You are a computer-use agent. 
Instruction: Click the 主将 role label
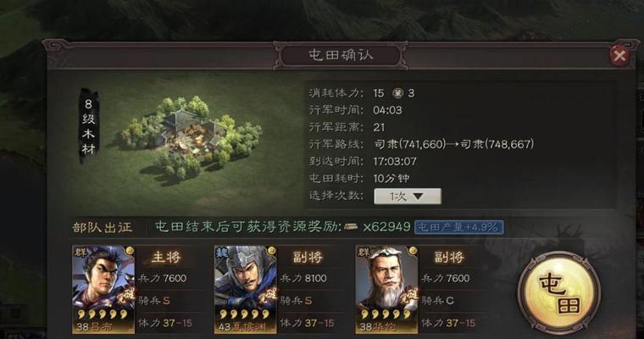(x=166, y=258)
